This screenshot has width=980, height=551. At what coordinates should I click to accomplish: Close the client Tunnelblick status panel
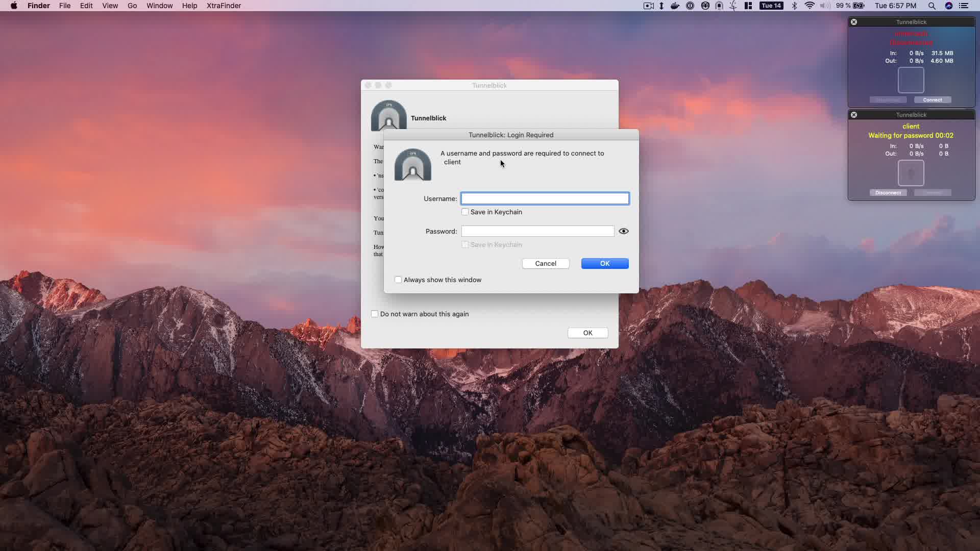pos(854,115)
